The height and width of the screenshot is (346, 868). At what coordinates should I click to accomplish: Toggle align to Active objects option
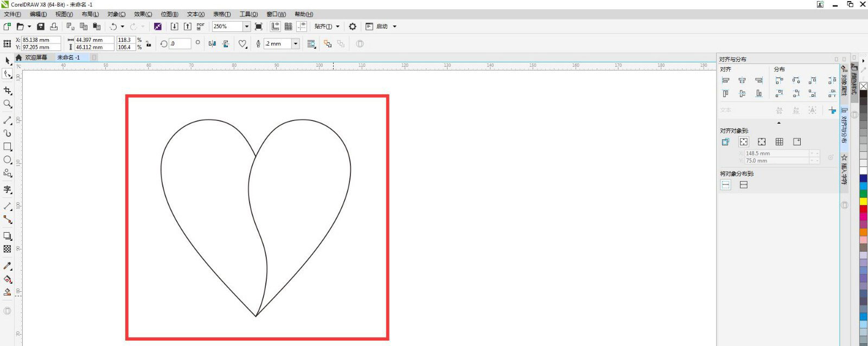point(725,142)
